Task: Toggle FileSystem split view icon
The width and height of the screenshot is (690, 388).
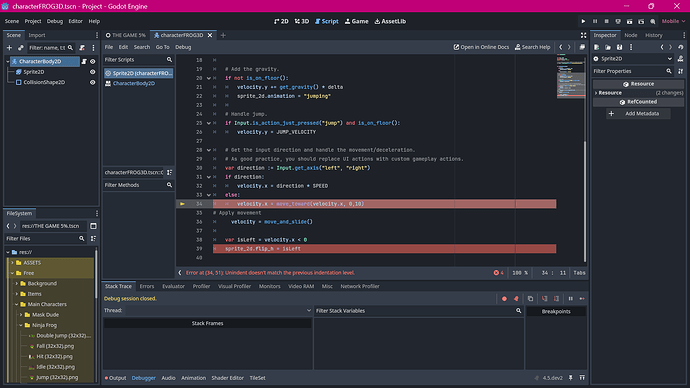Action: point(93,226)
